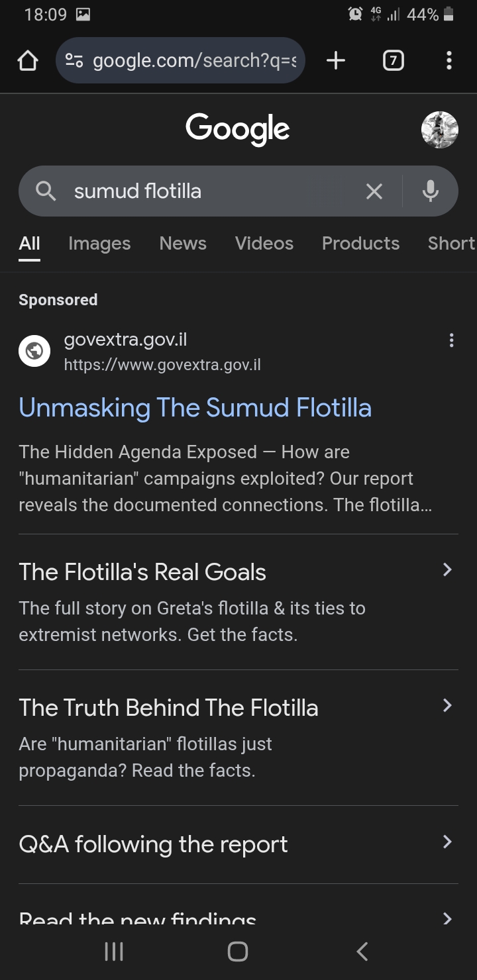
Task: Open the Videos search tab
Action: tap(264, 244)
